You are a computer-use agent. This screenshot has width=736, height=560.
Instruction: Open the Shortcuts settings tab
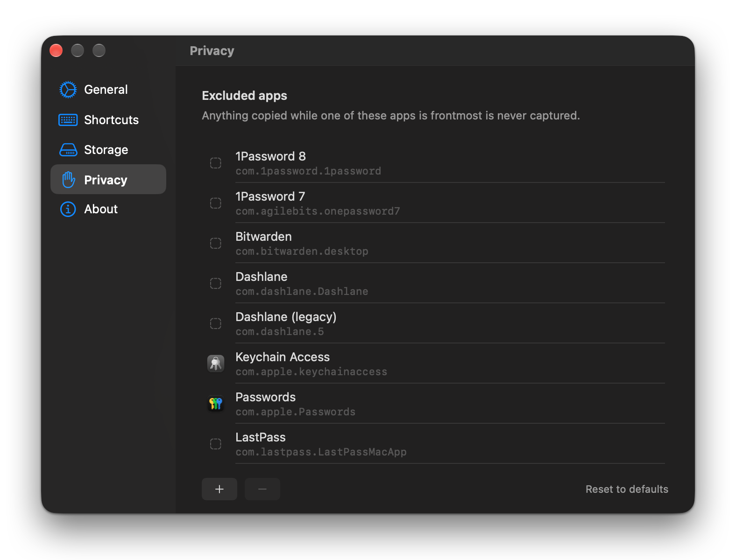(108, 120)
